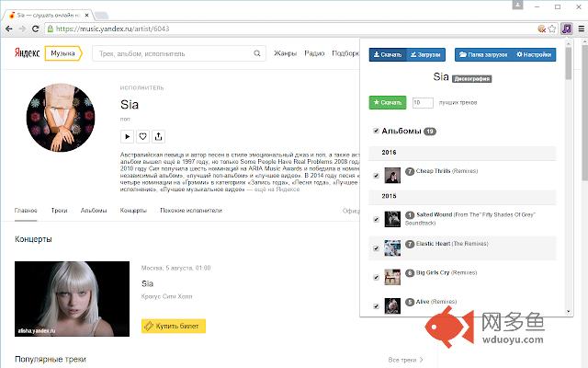Click the ещё на Яндексе link

coord(277,190)
